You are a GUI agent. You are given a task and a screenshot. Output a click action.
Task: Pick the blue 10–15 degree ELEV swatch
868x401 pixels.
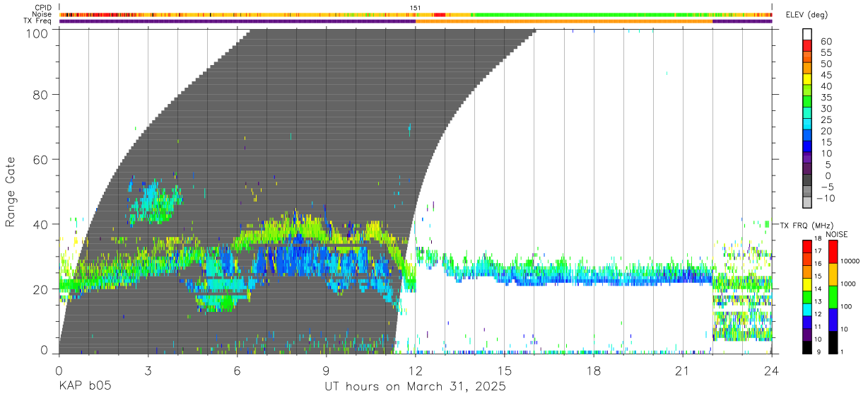point(807,146)
